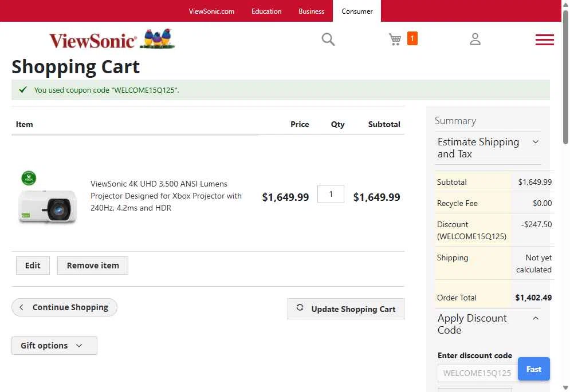Click the Recycle Fee $0.00 value
The image size is (570, 392).
(x=543, y=204)
